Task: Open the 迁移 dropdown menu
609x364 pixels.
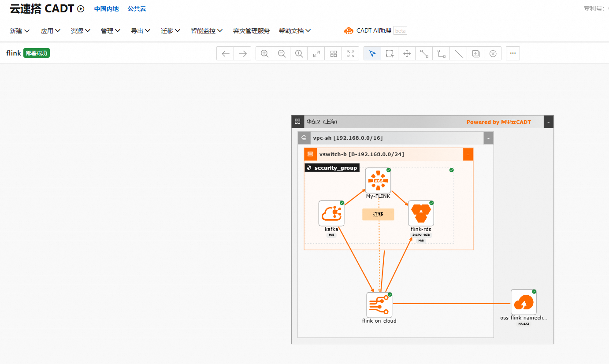Action: click(171, 31)
